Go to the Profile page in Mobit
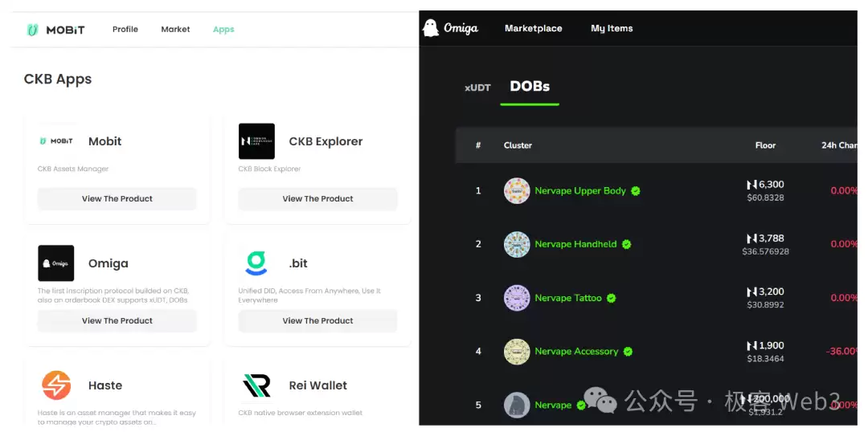The width and height of the screenshot is (868, 436). click(x=125, y=30)
